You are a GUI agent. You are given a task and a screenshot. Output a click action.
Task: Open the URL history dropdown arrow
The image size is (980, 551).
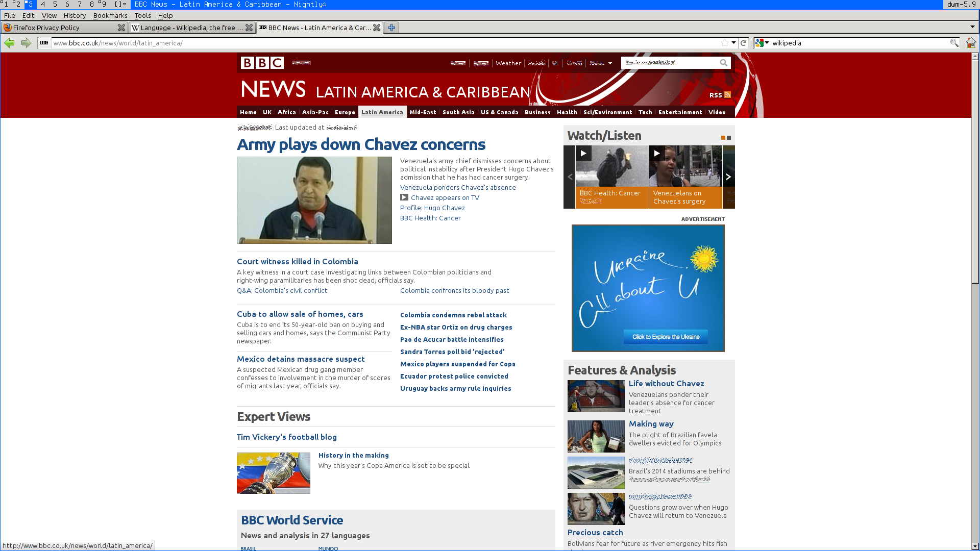click(x=733, y=43)
